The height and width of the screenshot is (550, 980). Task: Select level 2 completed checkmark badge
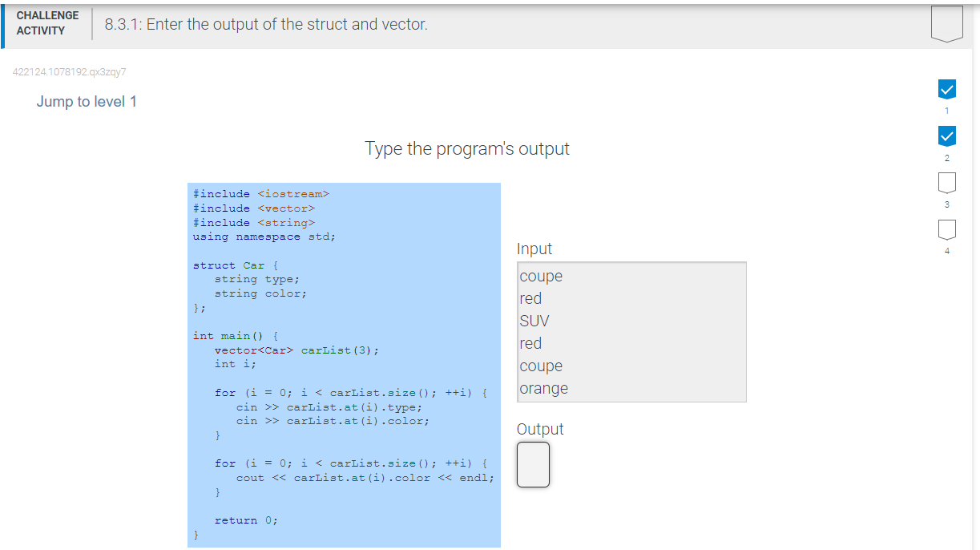(x=946, y=135)
